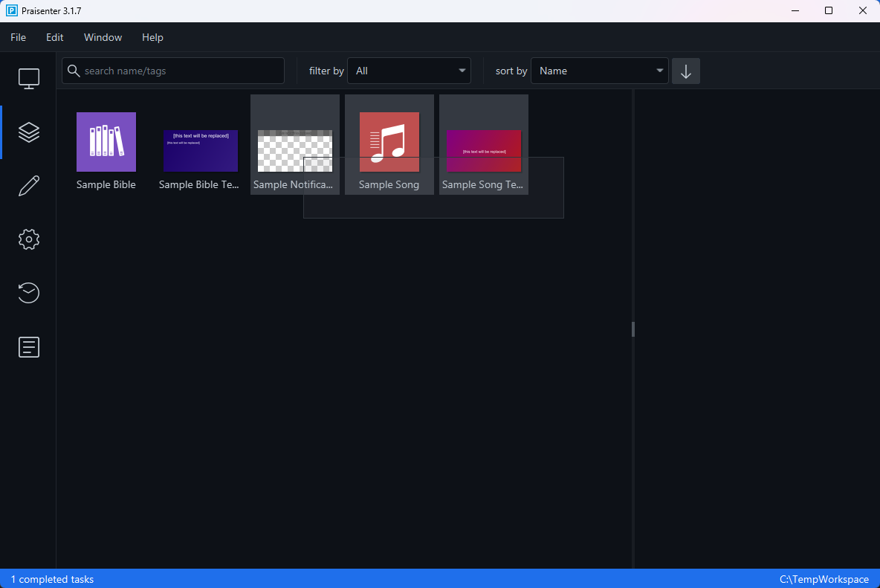The width and height of the screenshot is (880, 588).
Task: Open the Settings gear icon
Action: click(x=28, y=239)
